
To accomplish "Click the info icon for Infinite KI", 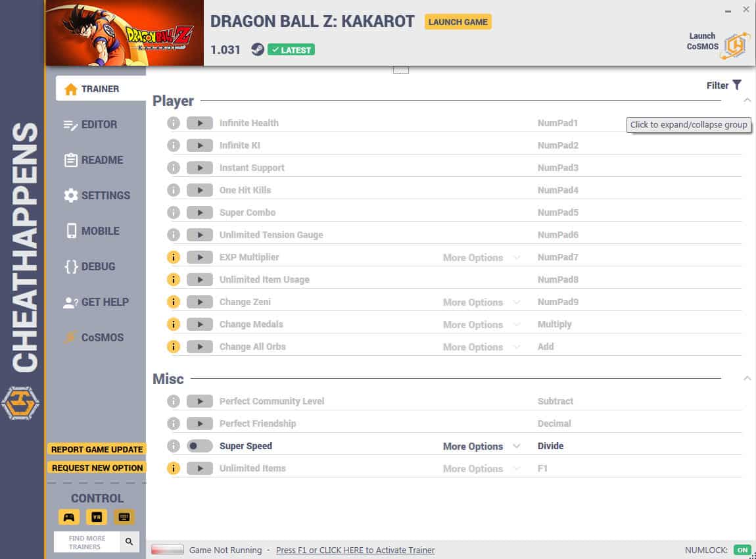I will [x=174, y=145].
